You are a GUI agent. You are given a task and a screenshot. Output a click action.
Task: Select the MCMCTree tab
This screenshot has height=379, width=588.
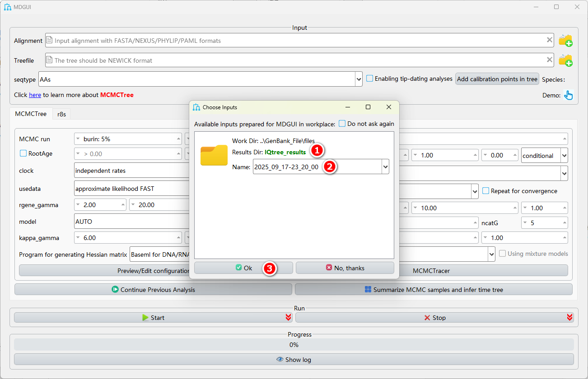coord(31,114)
